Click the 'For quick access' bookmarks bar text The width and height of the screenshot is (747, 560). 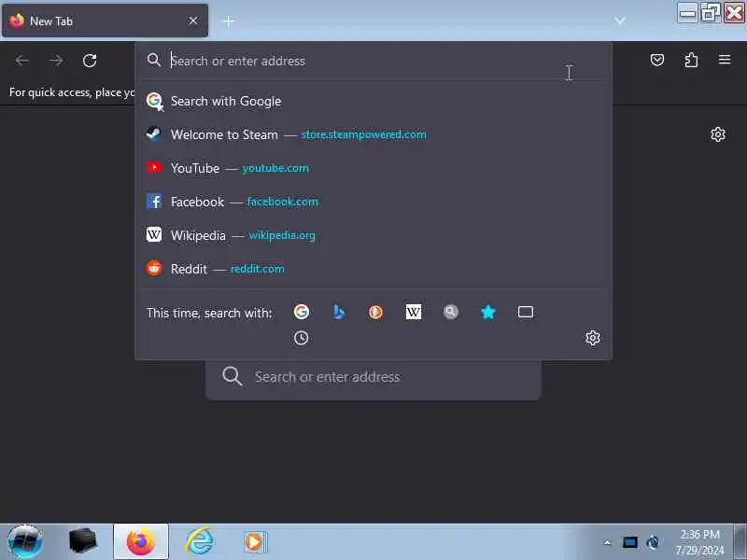(x=73, y=92)
